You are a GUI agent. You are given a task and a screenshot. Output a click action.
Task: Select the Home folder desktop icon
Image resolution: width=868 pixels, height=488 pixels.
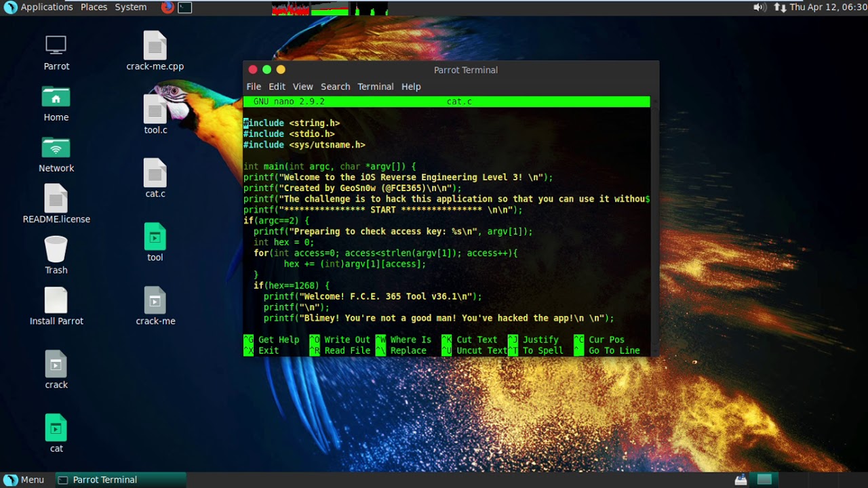56,104
